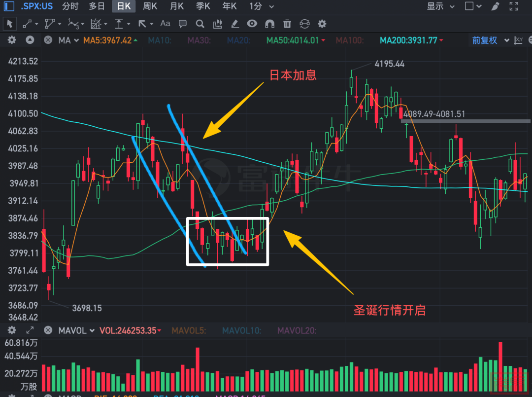
Task: Open the MA indicator dropdown
Action: [x=68, y=40]
